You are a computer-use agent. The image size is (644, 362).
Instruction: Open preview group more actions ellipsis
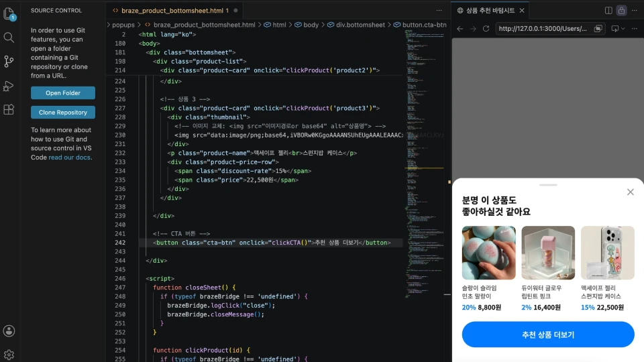click(635, 10)
